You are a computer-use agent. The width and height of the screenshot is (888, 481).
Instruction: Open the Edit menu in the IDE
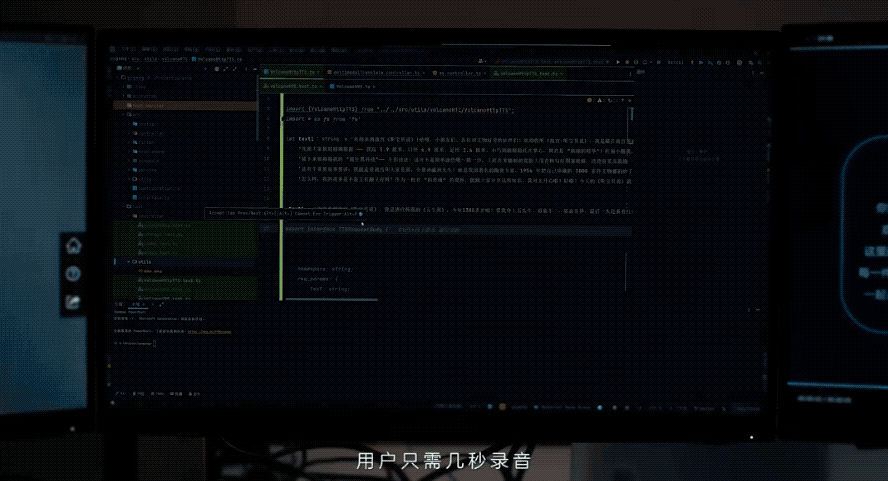point(150,49)
